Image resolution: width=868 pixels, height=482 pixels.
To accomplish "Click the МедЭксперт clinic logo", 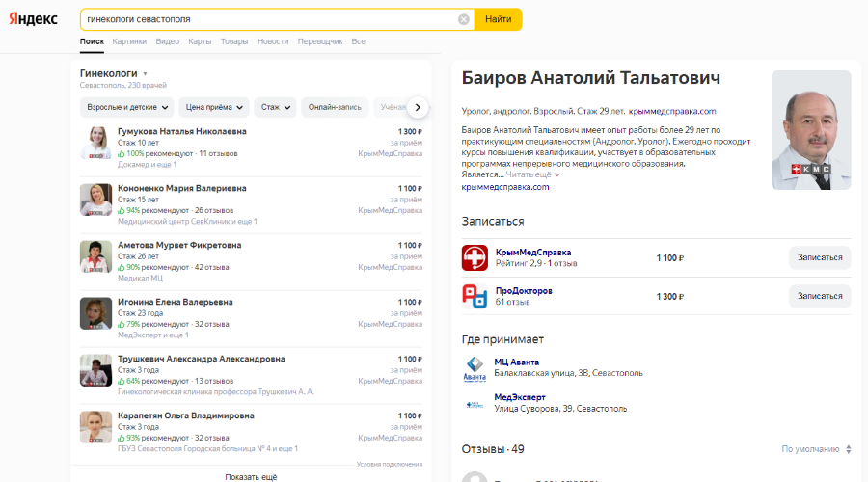I will (x=475, y=405).
